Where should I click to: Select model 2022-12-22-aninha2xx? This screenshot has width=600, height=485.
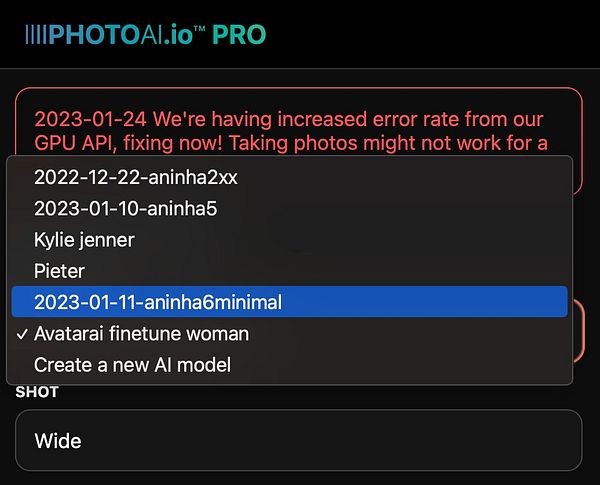click(289, 177)
